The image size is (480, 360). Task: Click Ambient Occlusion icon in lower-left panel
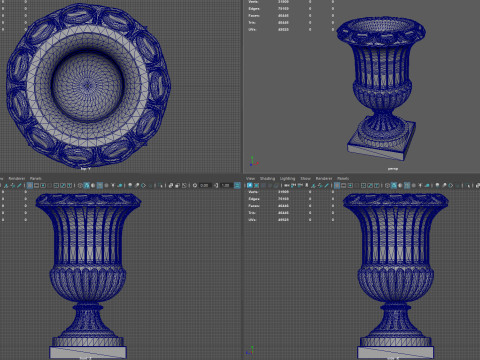tap(130, 185)
